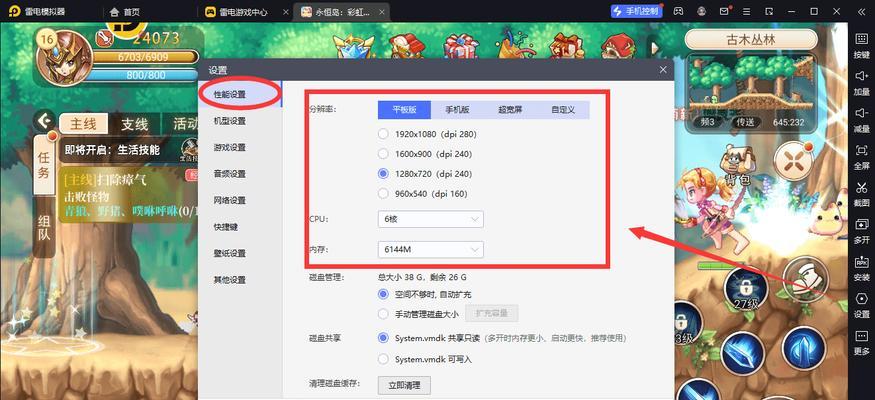Viewport: 875px width, 400px height.
Task: Open 性能设置 in settings sidebar
Action: pyautogui.click(x=239, y=94)
